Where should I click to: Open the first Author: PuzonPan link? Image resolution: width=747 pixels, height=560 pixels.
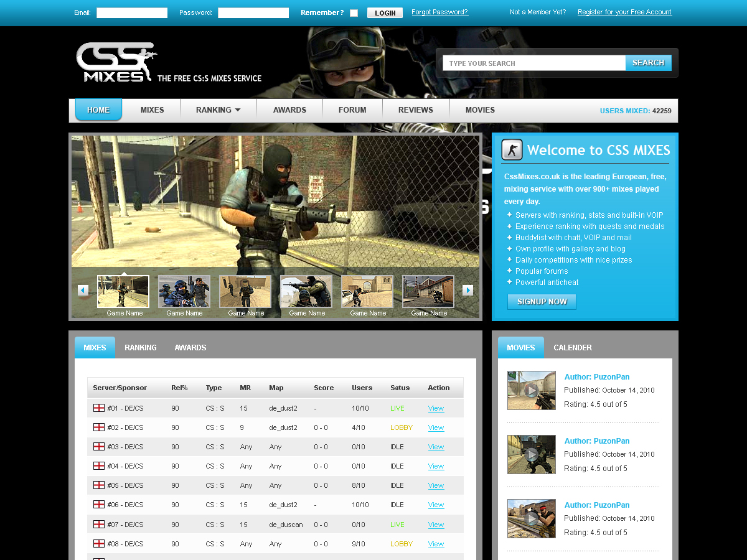[597, 377]
